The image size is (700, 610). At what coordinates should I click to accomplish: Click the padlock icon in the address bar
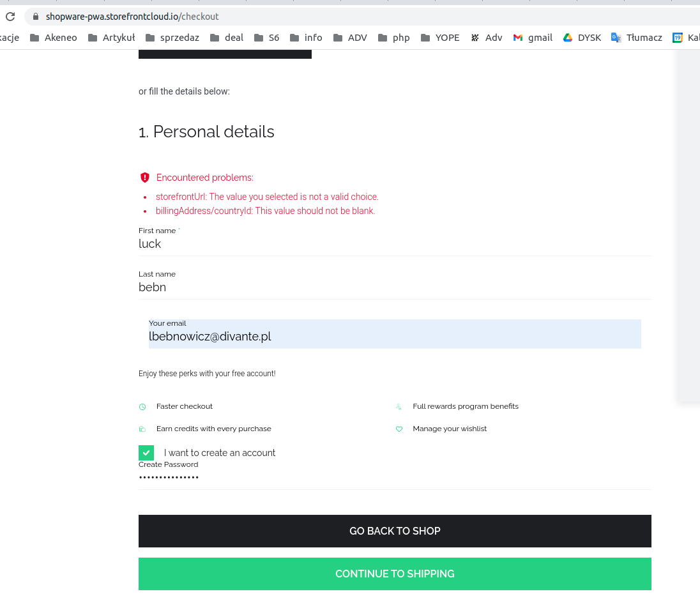pyautogui.click(x=36, y=17)
